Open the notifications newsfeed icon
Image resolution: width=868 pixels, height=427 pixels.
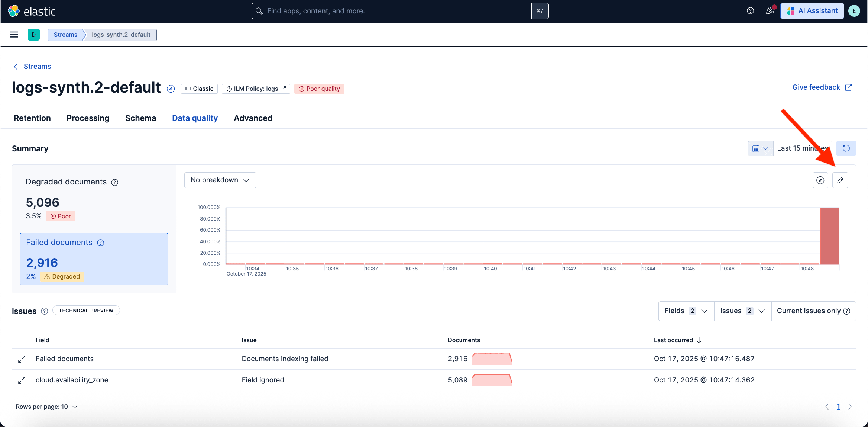pyautogui.click(x=770, y=11)
